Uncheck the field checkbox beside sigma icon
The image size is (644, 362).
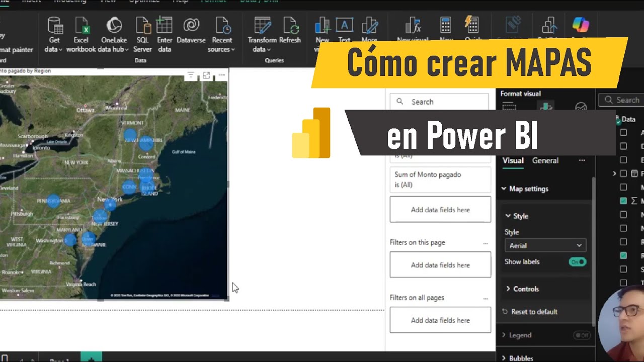623,201
